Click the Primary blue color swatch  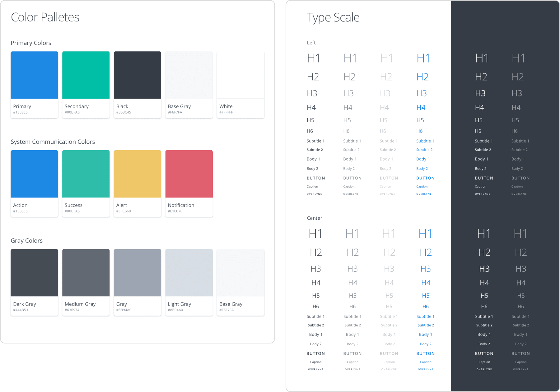coord(34,75)
